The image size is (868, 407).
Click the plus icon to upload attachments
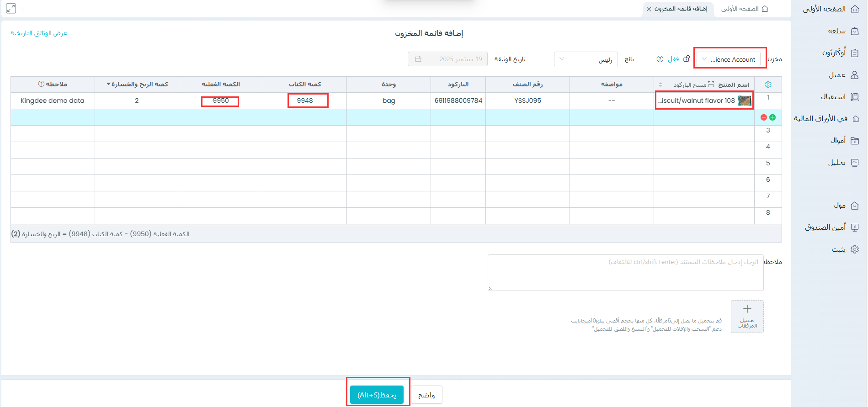747,309
